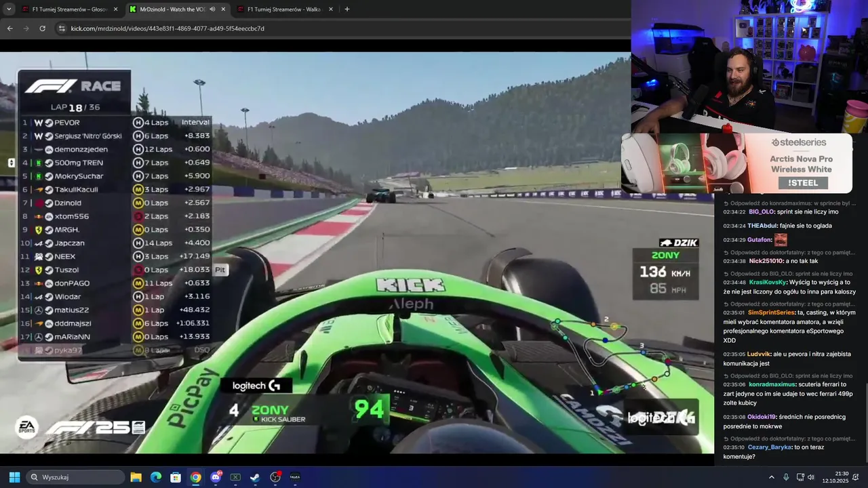Open network settings tray icon
The image size is (868, 488).
[x=800, y=477]
